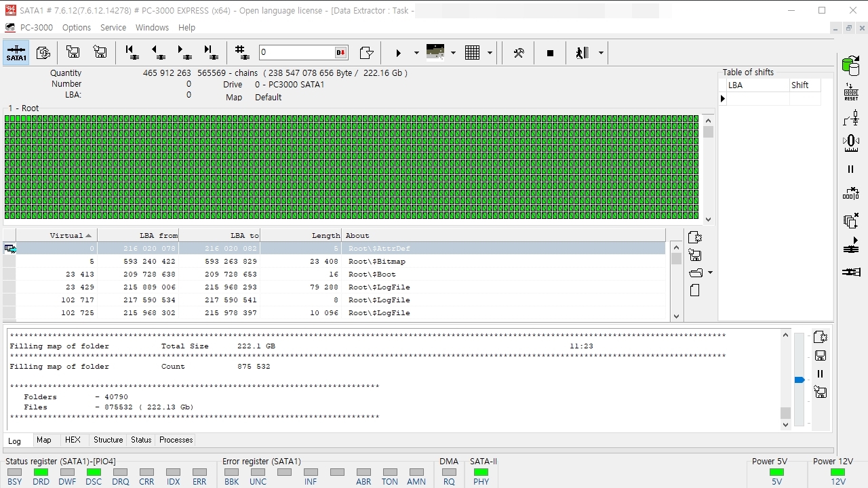Viewport: 868px width, 488px height.
Task: Expand the folder icon dropdown beside table
Action: (710, 272)
